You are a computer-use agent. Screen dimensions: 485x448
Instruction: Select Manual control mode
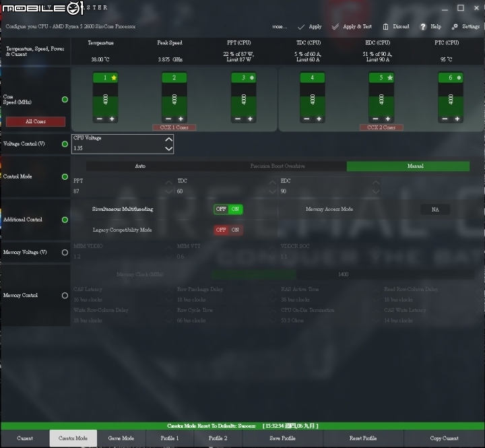pos(408,166)
